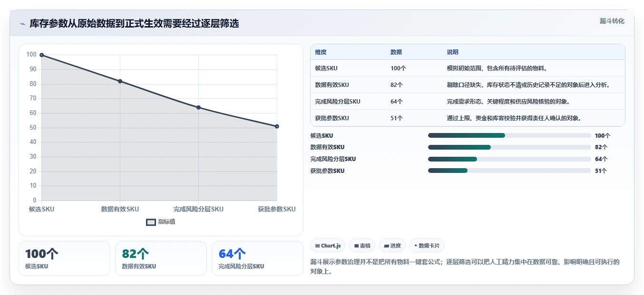Image resolution: width=644 pixels, height=295 pixels.
Task: Click the 数据 column header
Action: (396, 52)
